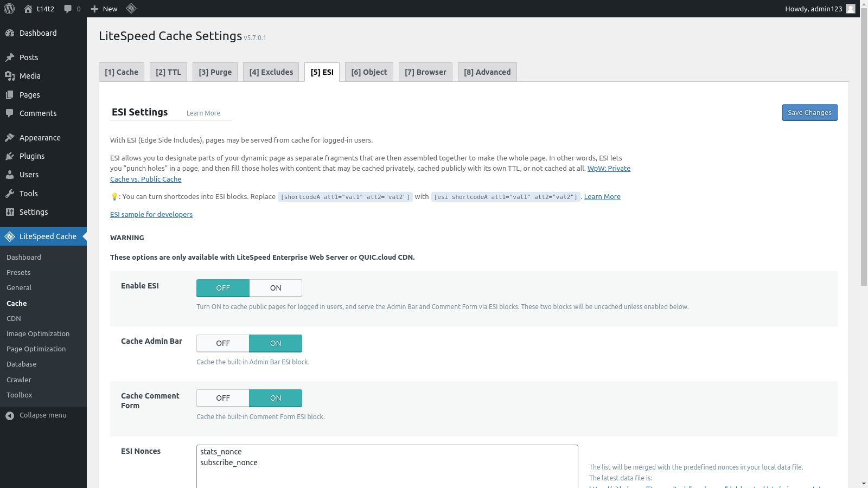Select the LiteSpeed icon in the admin bar
The image size is (868, 488).
tap(131, 9)
